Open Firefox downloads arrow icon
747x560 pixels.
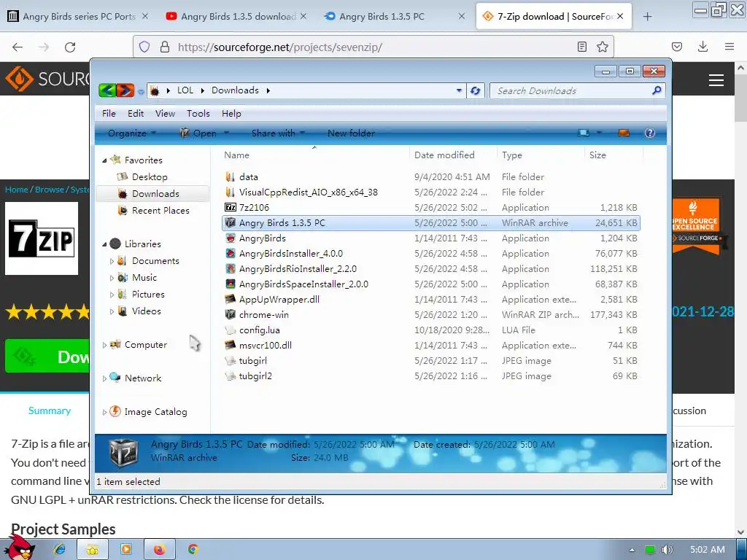[x=703, y=47]
